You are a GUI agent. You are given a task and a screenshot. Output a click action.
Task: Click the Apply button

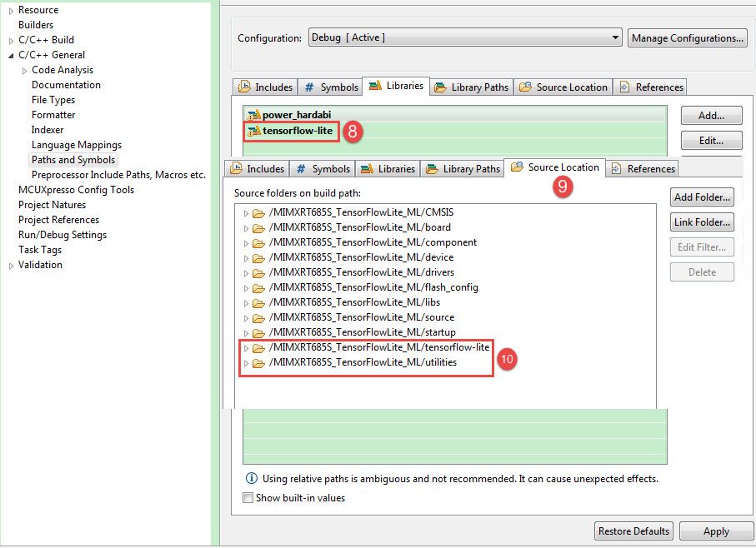716,531
